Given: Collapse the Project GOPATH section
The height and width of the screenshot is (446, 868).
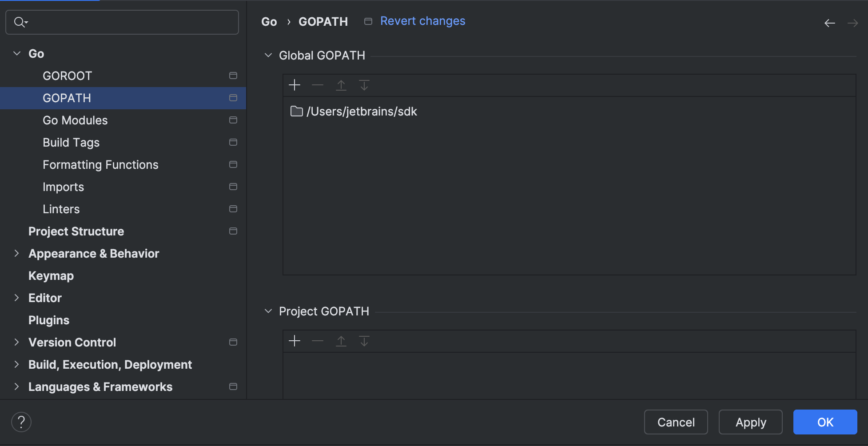Looking at the screenshot, I should (x=268, y=311).
